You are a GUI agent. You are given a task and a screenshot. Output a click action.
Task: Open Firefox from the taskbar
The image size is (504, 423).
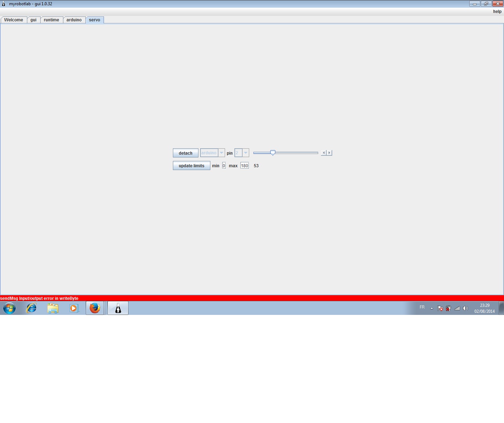coord(95,308)
